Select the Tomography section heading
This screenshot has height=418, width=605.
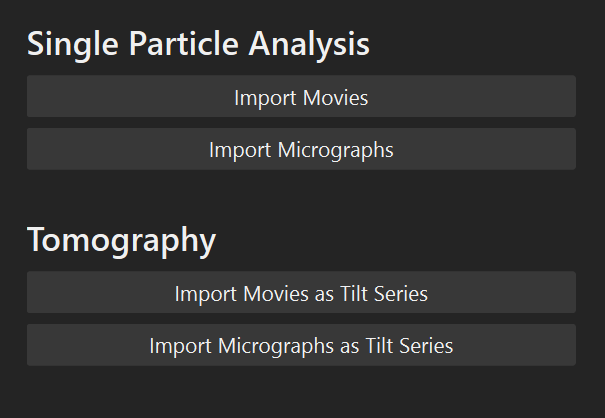point(121,241)
